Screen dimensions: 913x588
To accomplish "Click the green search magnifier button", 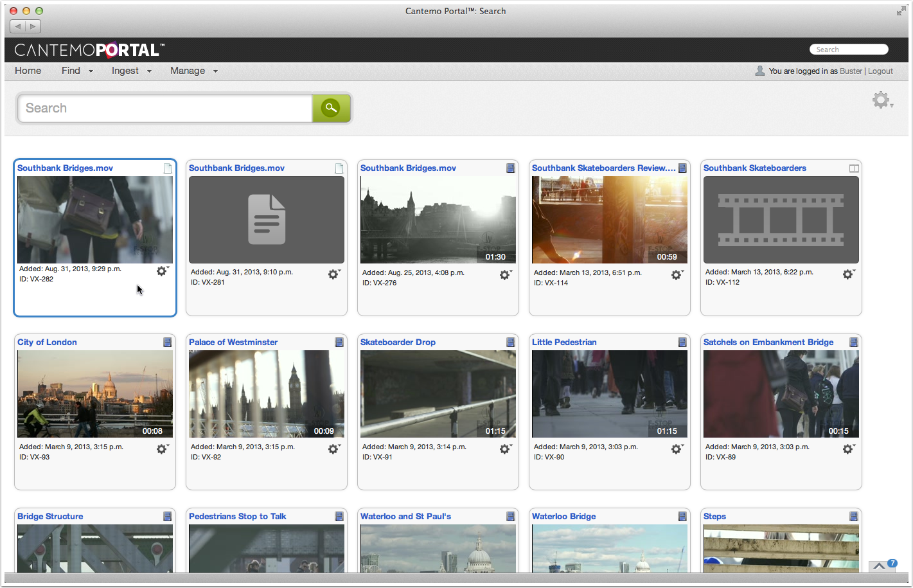I will tap(331, 108).
